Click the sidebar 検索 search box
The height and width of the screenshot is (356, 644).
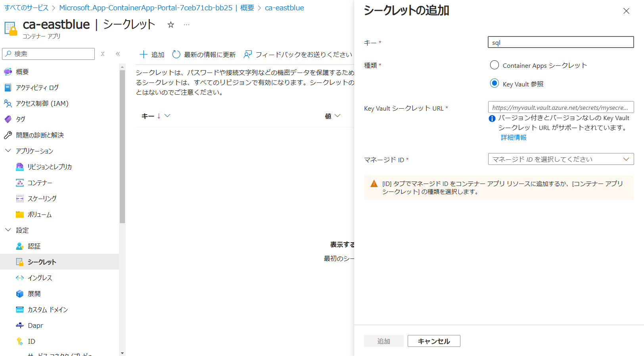(x=48, y=54)
